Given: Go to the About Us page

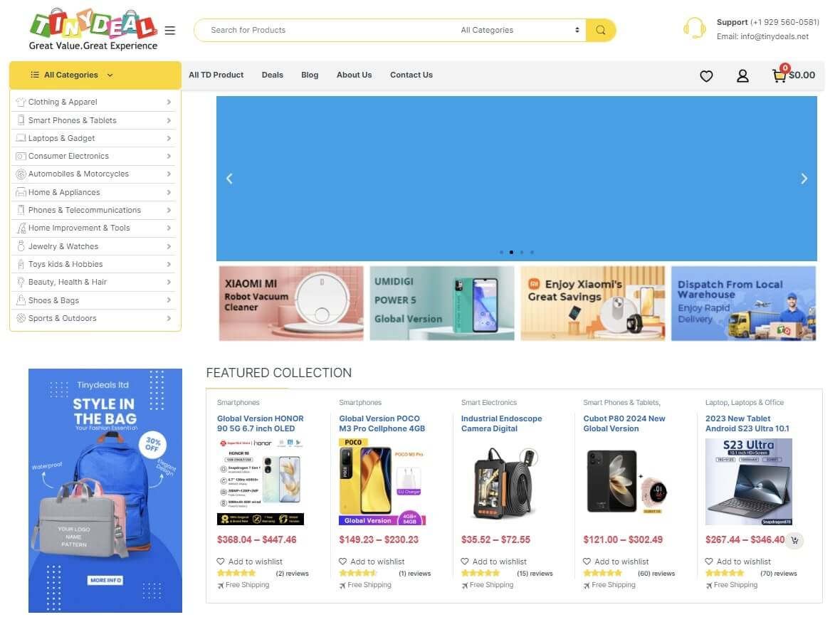Looking at the screenshot, I should tap(354, 75).
